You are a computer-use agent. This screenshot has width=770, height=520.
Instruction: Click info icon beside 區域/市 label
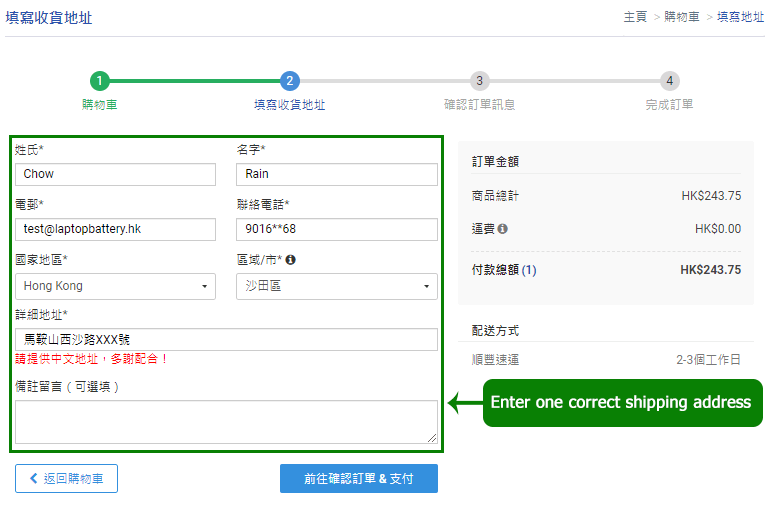290,260
